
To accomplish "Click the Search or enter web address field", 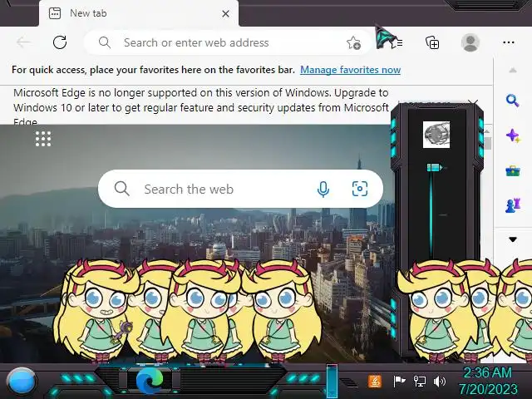I will (x=227, y=42).
